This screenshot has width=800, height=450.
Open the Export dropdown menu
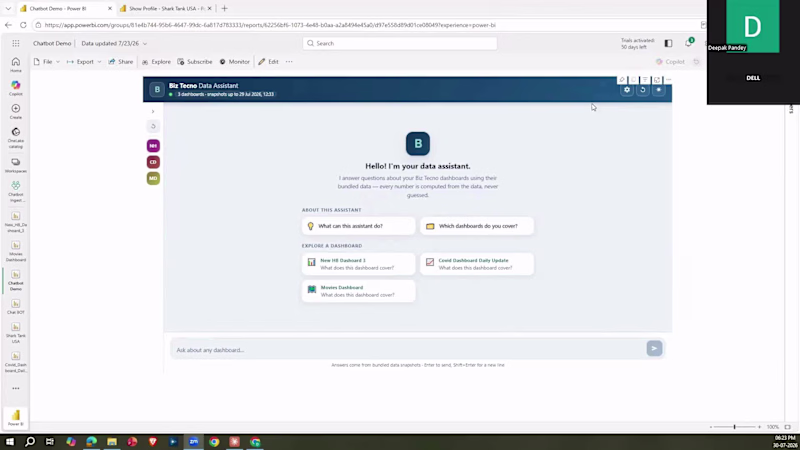point(84,62)
